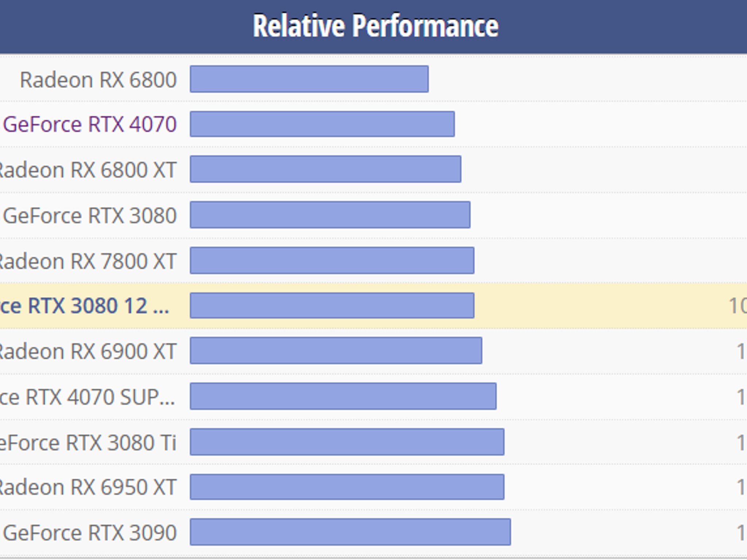Open the GeForce RTX 3080 link
Viewport: 747px width, 560px height.
click(90, 215)
